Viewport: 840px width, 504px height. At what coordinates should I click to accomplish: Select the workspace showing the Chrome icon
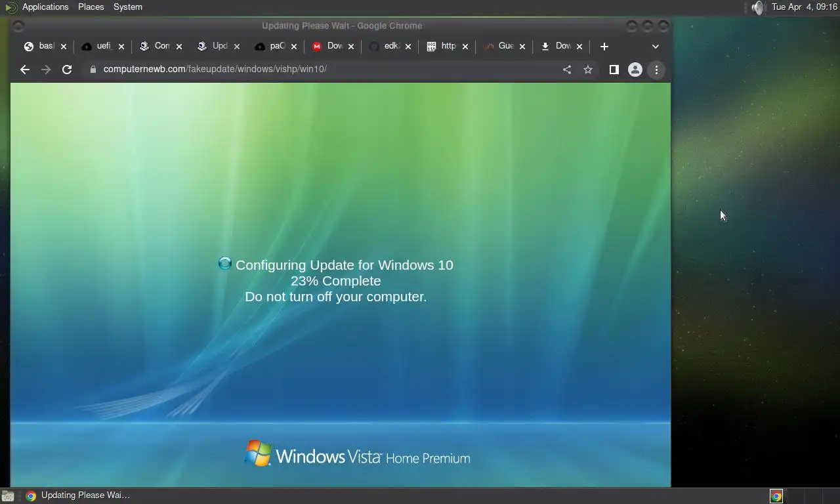coord(776,496)
